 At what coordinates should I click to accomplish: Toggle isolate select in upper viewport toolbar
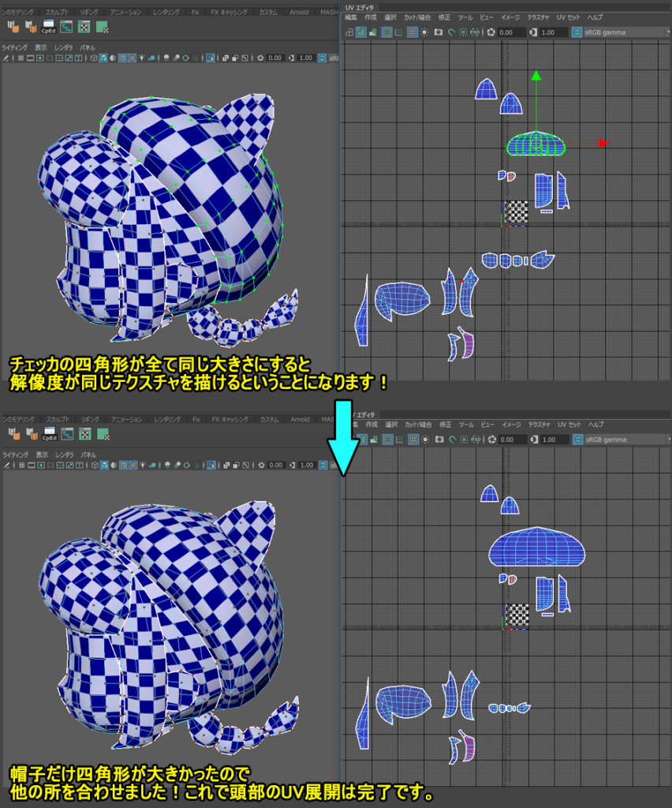(210, 58)
